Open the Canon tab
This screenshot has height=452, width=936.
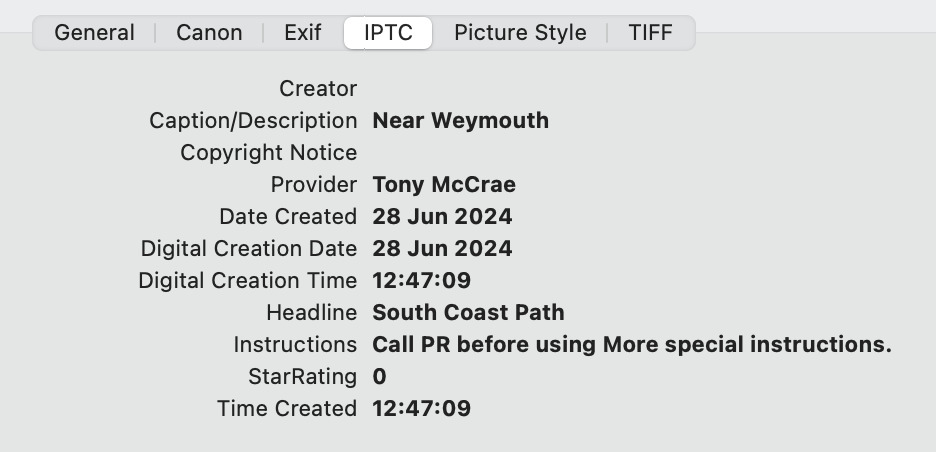click(x=209, y=32)
